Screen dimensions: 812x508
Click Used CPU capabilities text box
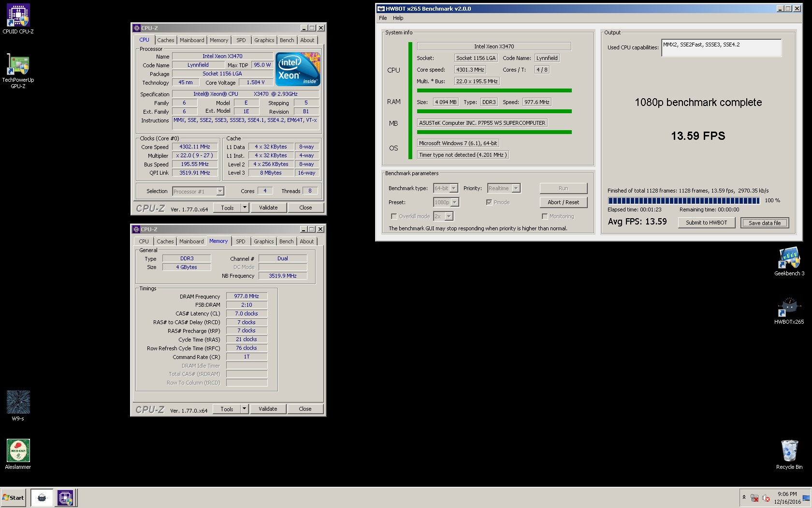tap(721, 48)
